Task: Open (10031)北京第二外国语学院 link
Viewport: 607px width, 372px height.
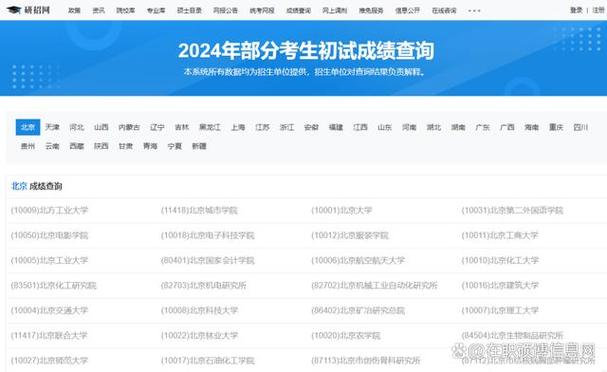Action: [x=513, y=210]
